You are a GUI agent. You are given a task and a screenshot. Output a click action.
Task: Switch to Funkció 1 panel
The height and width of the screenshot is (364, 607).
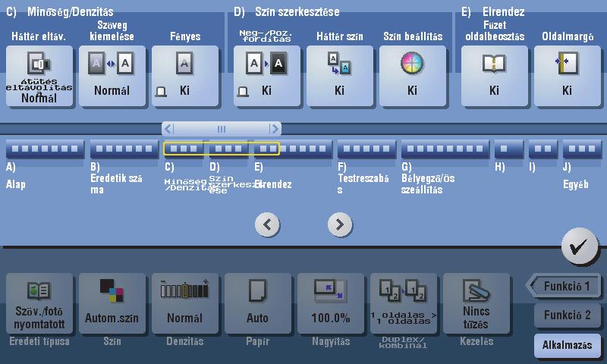565,286
